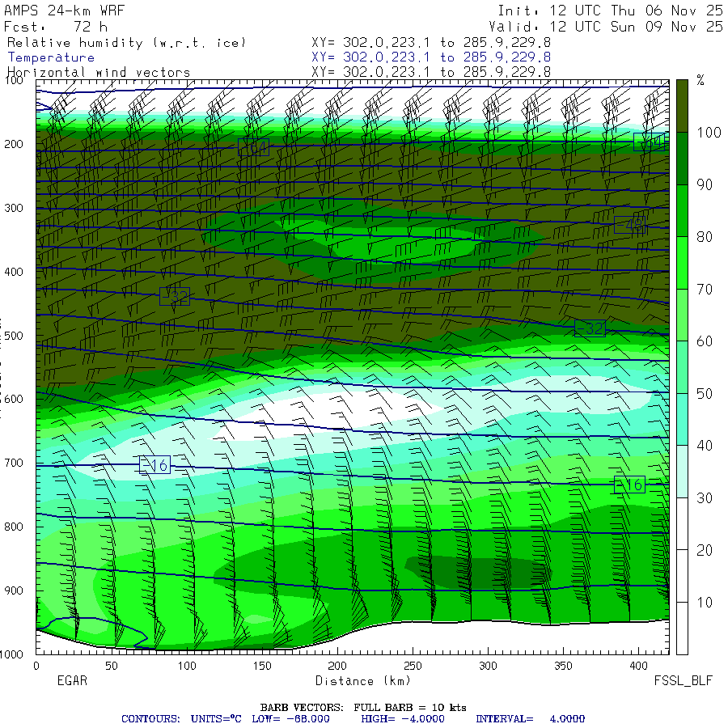Click the 40 label on the color bar
Screen dimensions: 728x728
[x=705, y=446]
